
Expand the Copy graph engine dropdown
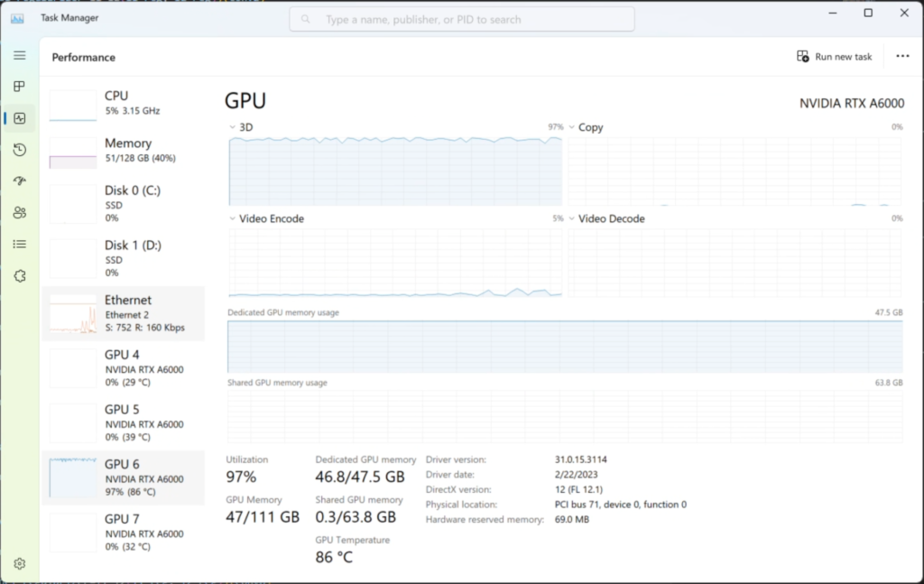572,127
